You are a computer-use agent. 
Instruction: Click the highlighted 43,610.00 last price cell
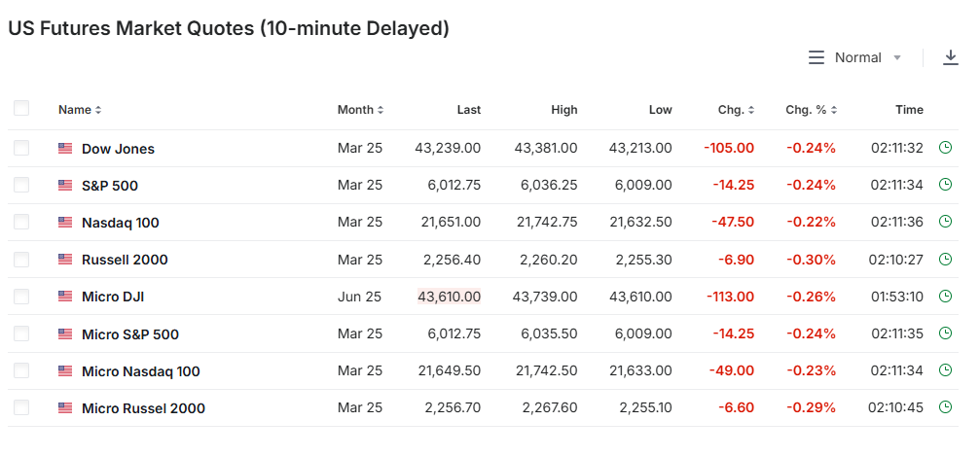click(449, 297)
